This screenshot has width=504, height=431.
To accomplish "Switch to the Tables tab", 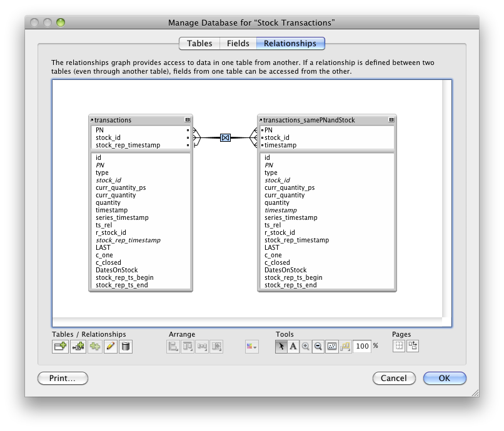I will [199, 43].
